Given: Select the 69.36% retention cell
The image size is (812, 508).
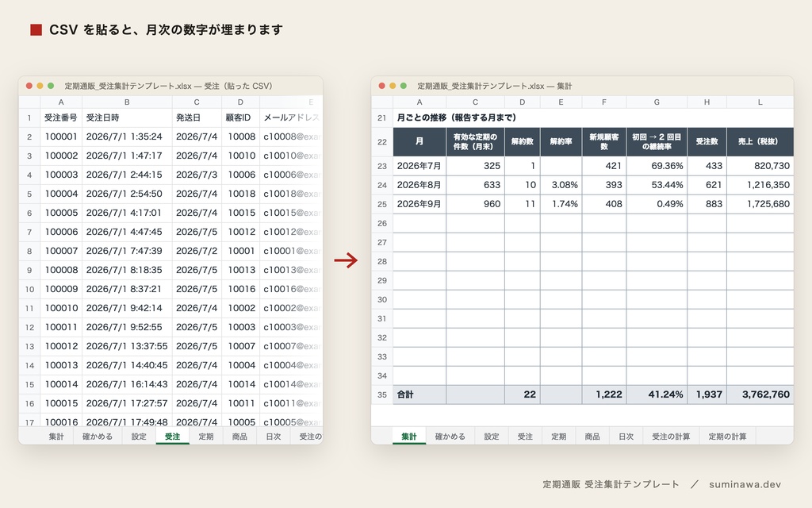Looking at the screenshot, I should [657, 166].
